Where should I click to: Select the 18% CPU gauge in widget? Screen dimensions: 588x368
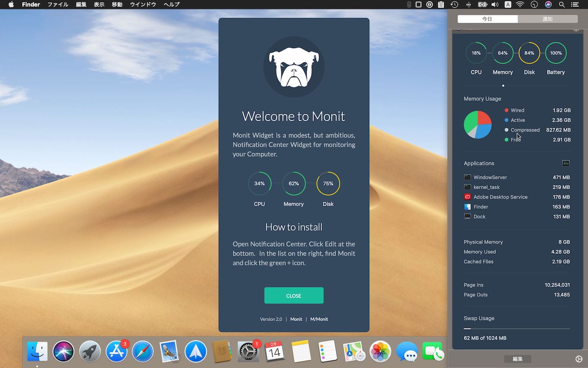pos(476,53)
